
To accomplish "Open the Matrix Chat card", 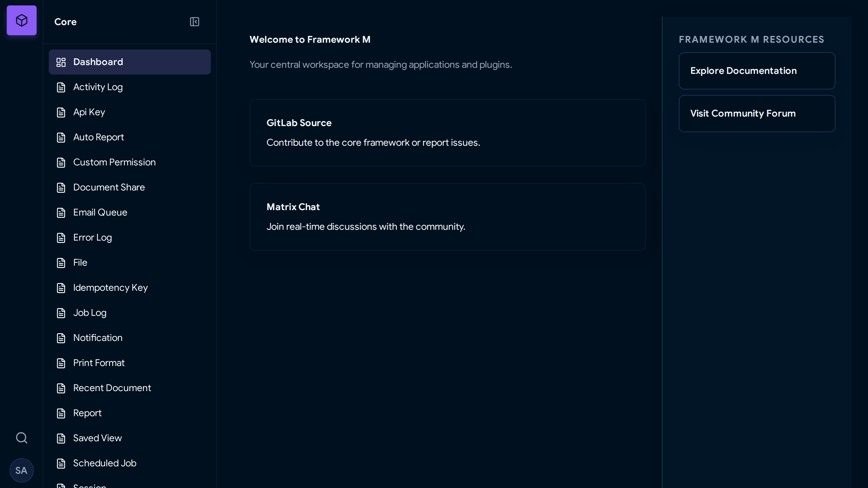I will (x=447, y=217).
